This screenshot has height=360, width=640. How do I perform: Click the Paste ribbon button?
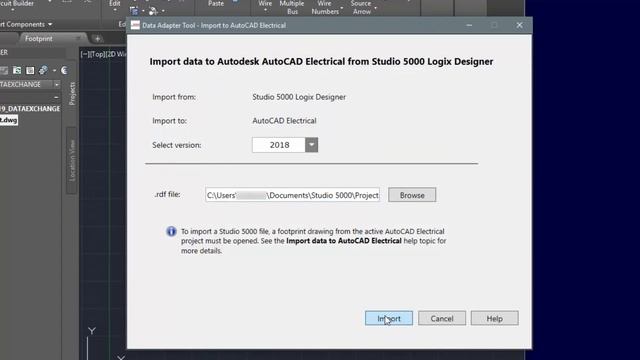(x=216, y=4)
